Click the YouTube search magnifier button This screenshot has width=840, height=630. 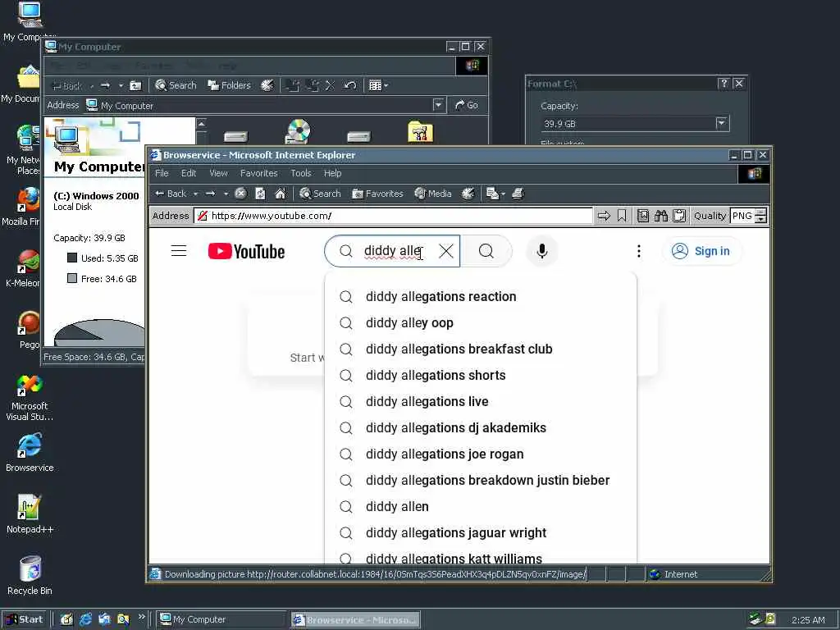point(486,251)
